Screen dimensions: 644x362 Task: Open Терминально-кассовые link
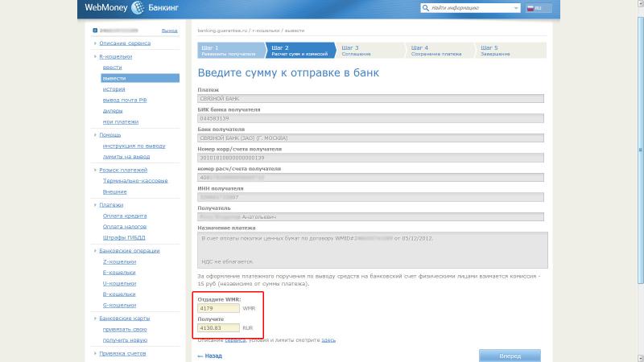pyautogui.click(x=135, y=181)
